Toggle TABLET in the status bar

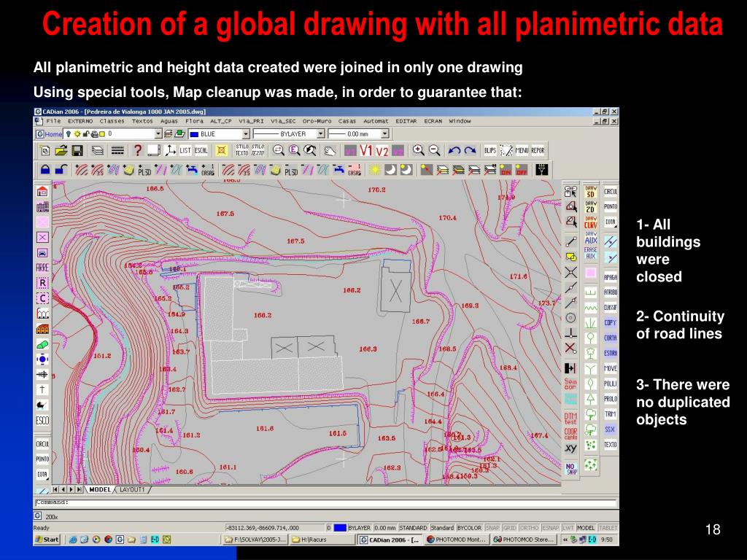[x=608, y=528]
